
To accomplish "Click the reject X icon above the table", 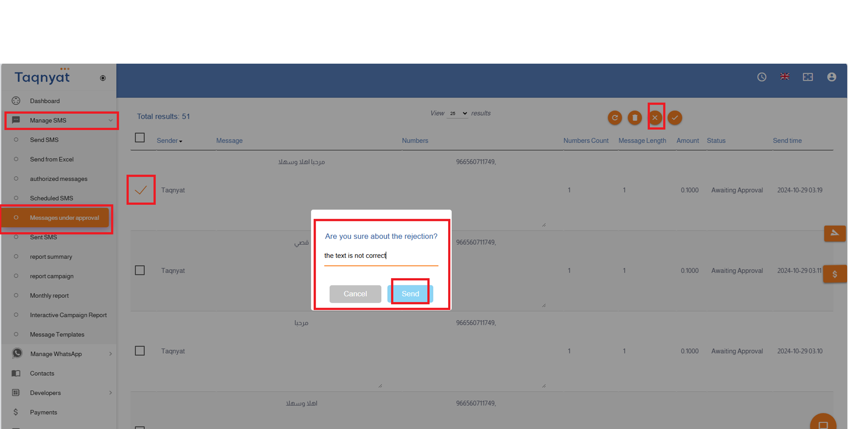I will point(655,117).
